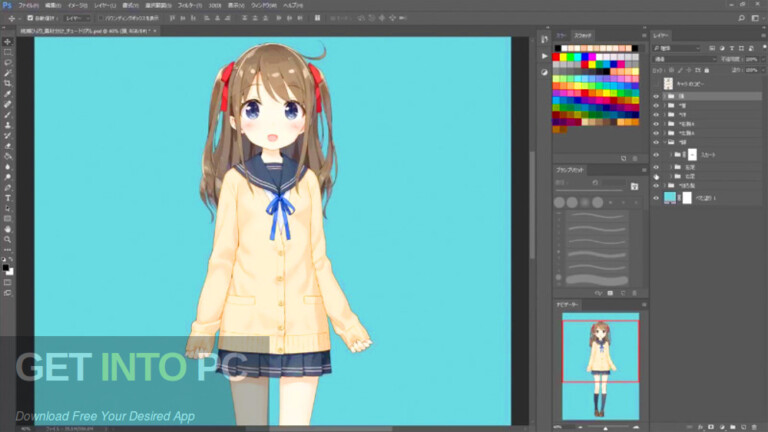Select the Lasso tool
This screenshot has height=432, width=768.
coord(7,63)
